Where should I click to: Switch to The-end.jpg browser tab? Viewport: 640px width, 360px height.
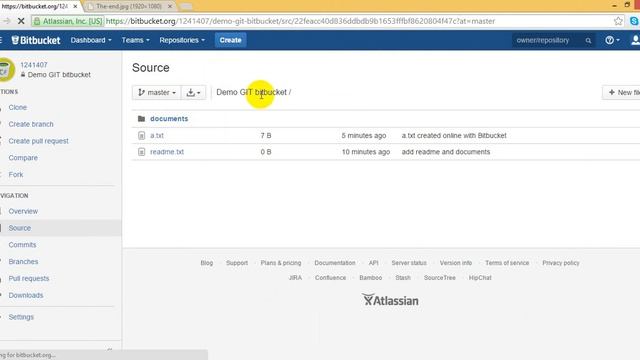click(129, 6)
